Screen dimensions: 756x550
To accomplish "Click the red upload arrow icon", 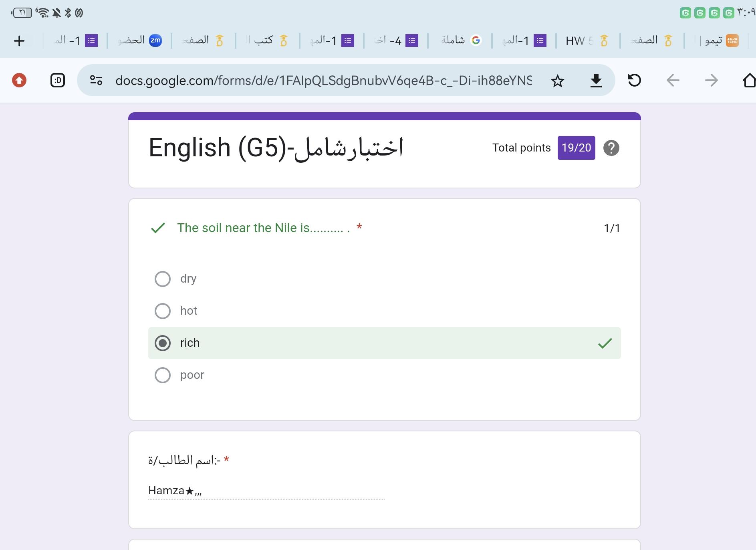I will pyautogui.click(x=19, y=81).
